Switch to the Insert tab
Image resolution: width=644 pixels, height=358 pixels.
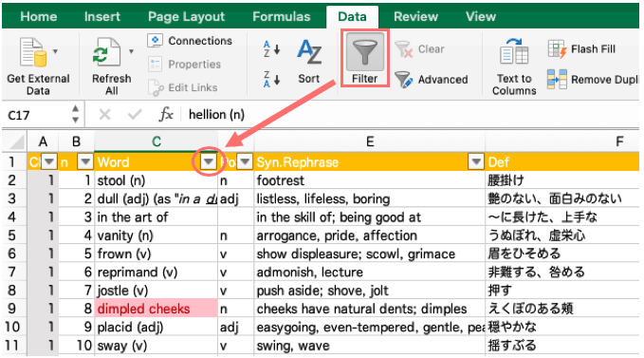pyautogui.click(x=102, y=17)
